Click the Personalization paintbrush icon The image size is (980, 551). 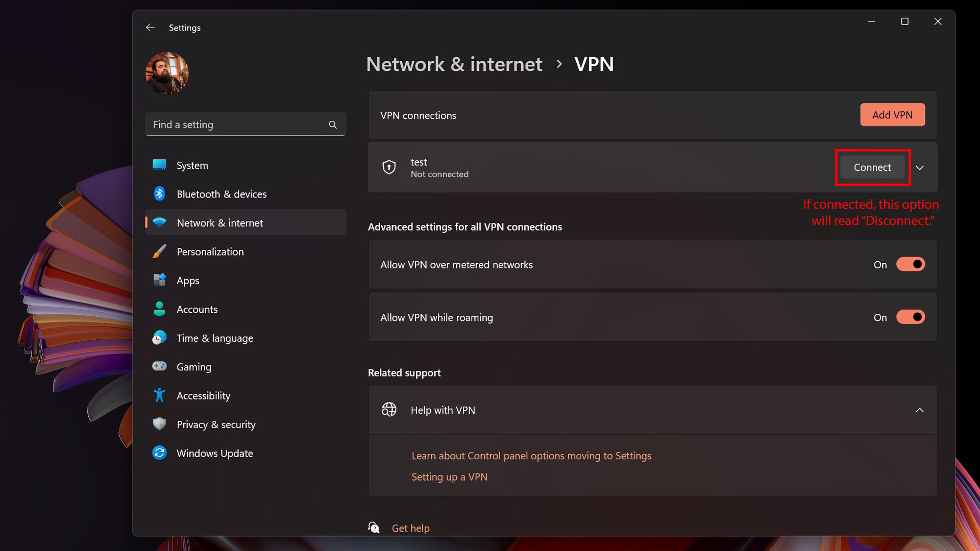[x=159, y=252]
